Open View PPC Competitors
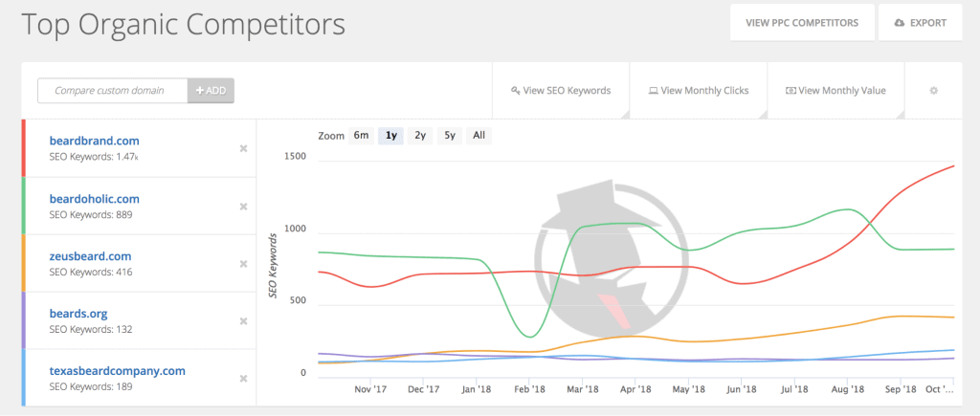The height and width of the screenshot is (416, 980). (801, 23)
